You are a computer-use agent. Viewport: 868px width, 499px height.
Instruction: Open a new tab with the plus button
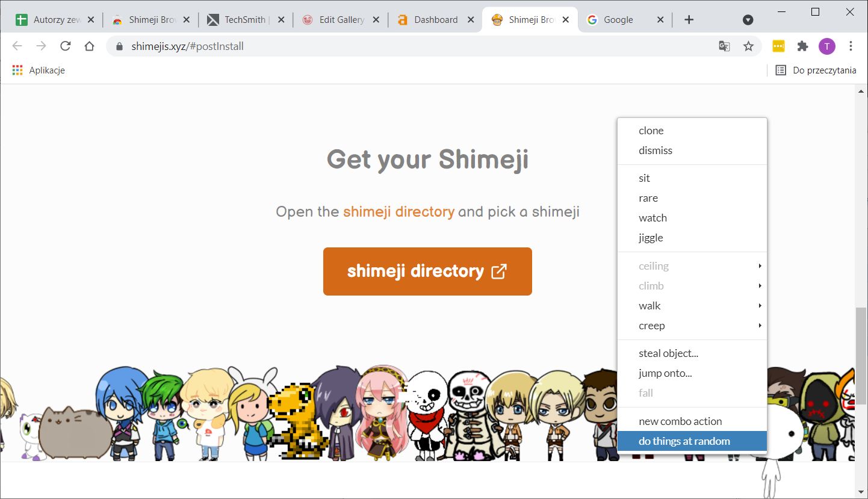coord(689,20)
